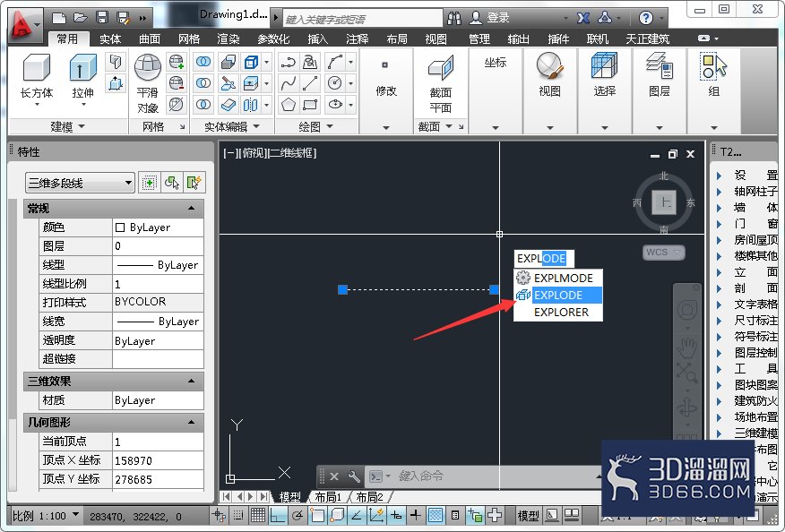Click the 坐标 coordinates panel button
The image size is (785, 532).
point(496,63)
